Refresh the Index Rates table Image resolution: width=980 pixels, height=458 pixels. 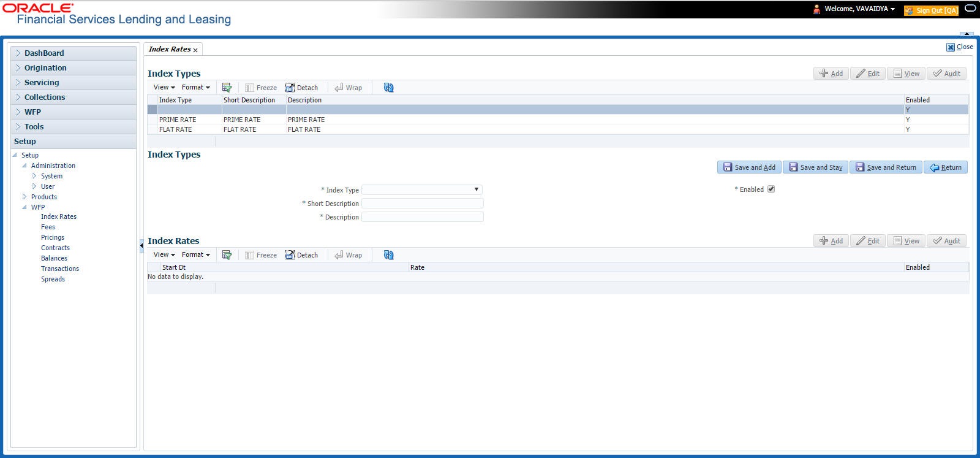(388, 255)
